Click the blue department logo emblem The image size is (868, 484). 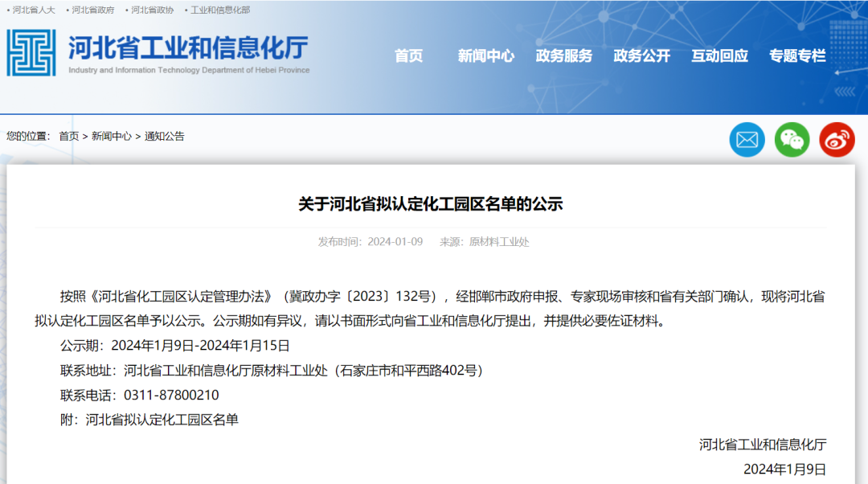31,53
